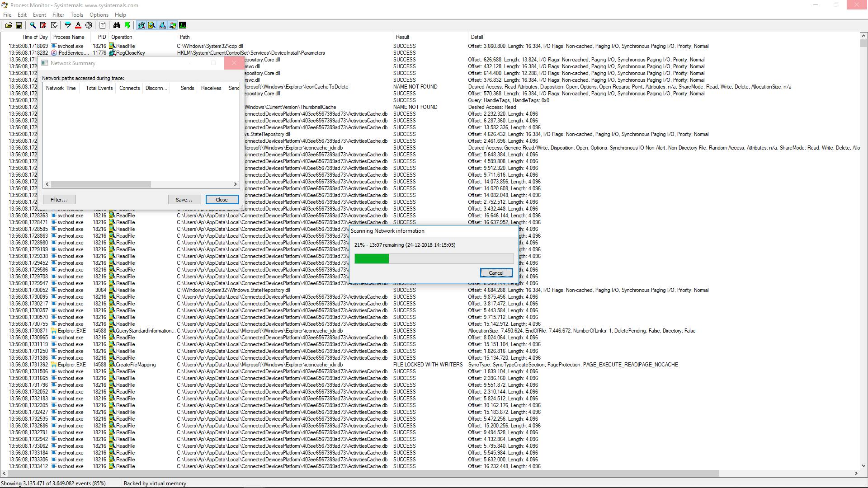Toggle Show File System Activity button
The height and width of the screenshot is (488, 868).
point(152,26)
